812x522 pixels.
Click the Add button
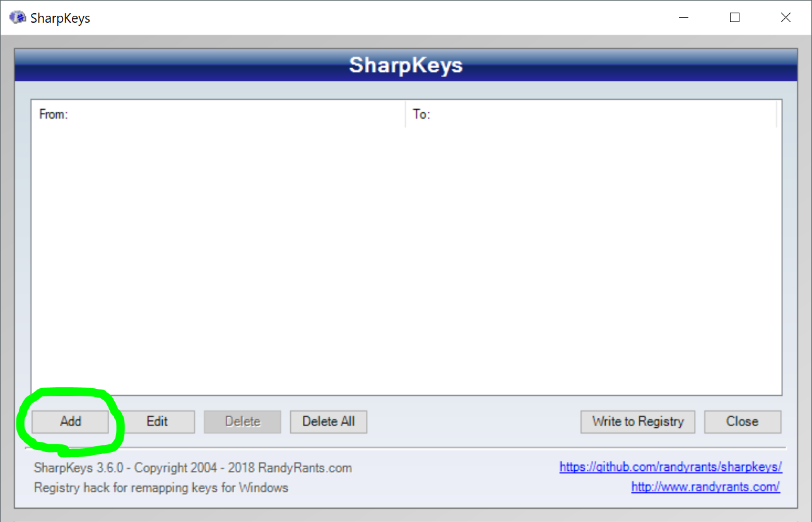click(x=70, y=422)
